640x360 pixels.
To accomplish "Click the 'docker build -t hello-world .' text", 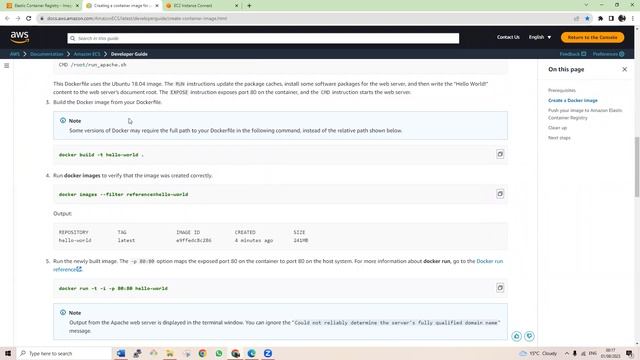I will [x=101, y=155].
